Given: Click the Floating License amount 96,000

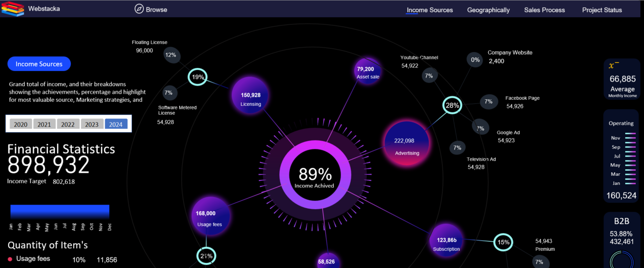Looking at the screenshot, I should (x=144, y=51).
